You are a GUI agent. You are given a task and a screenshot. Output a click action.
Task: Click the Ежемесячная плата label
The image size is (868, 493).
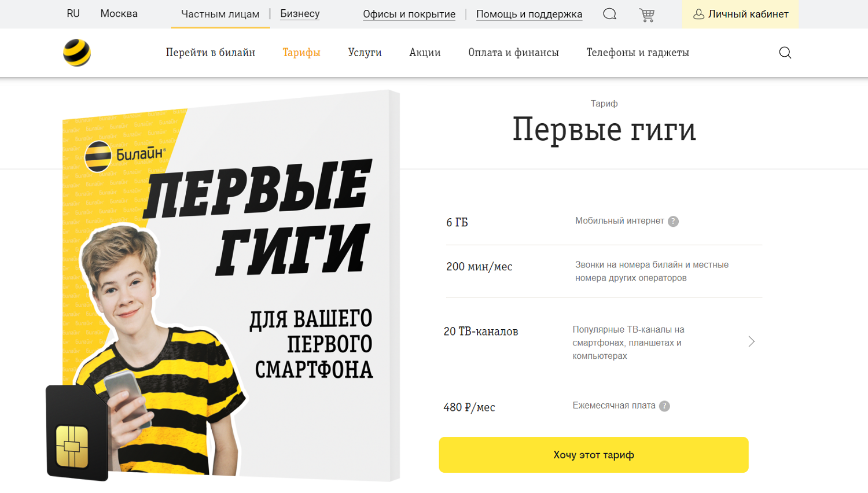coord(614,406)
